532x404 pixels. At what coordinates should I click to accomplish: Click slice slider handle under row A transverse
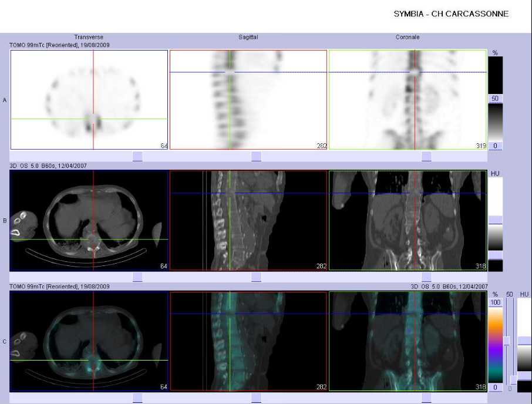(137, 156)
